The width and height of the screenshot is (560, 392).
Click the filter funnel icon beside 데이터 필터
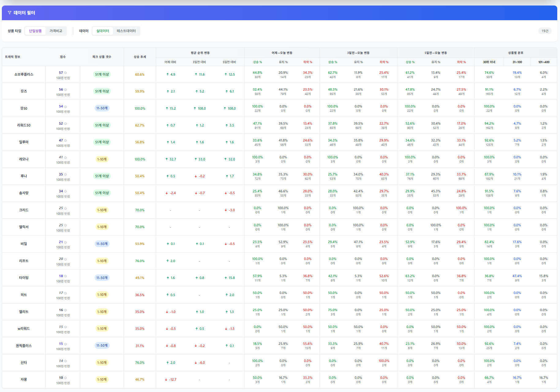tap(9, 13)
